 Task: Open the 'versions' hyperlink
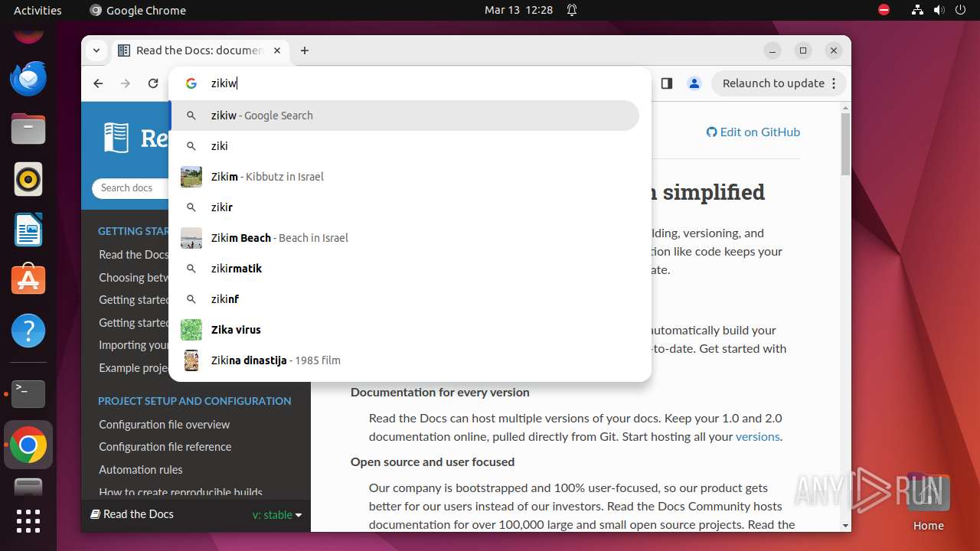click(x=757, y=437)
